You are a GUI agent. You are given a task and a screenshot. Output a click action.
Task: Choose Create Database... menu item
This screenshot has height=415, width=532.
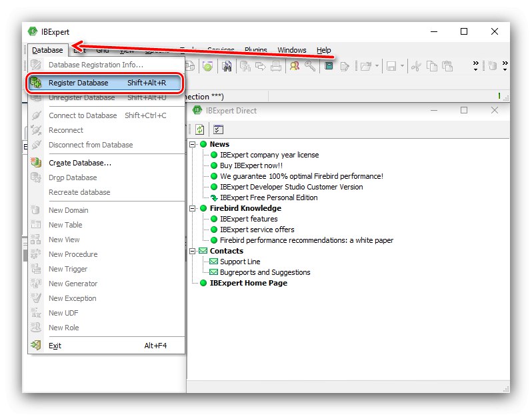[x=107, y=163]
